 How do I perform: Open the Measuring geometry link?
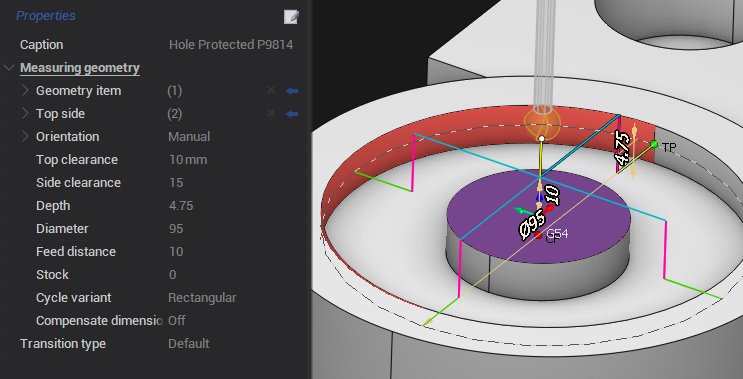(x=80, y=68)
